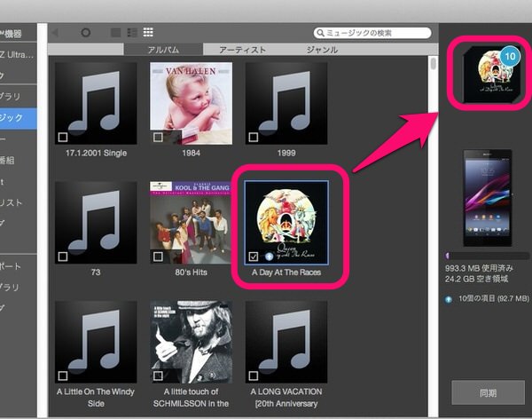The width and height of the screenshot is (532, 419).
Task: Check A little touch of SCHMILSSON checkbox
Action: coord(158,376)
